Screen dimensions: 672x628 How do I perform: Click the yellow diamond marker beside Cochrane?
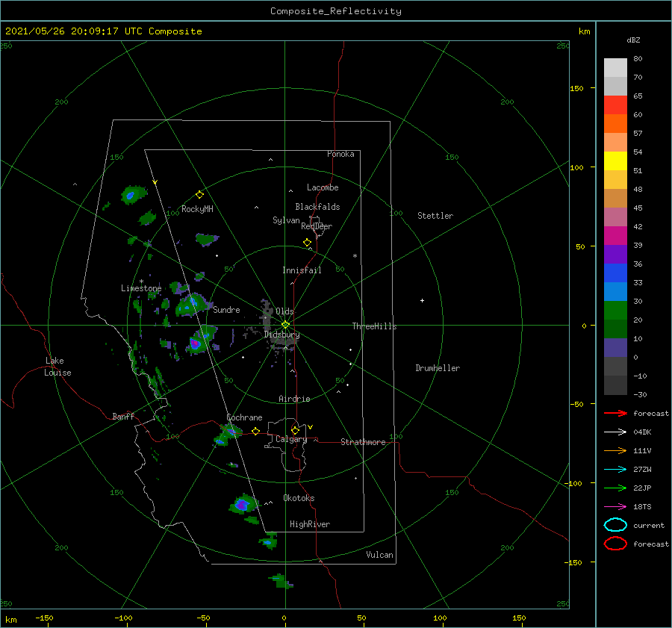coord(255,432)
